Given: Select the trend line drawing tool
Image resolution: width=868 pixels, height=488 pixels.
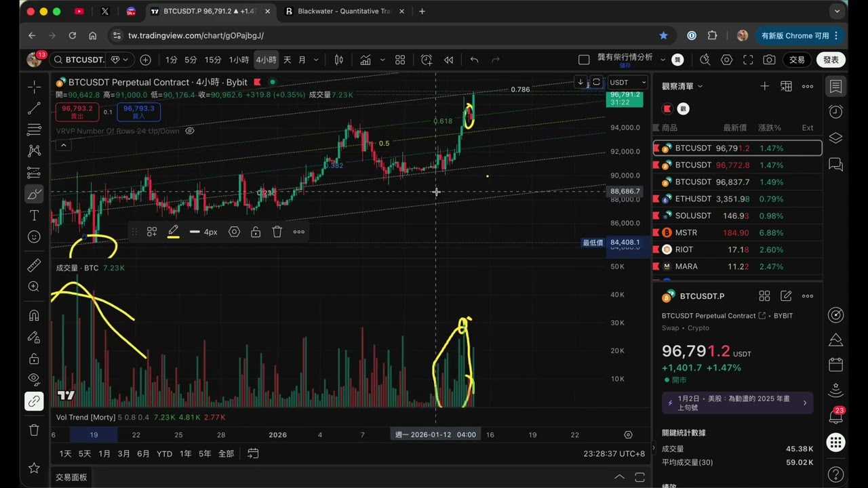Looking at the screenshot, I should pyautogui.click(x=34, y=108).
